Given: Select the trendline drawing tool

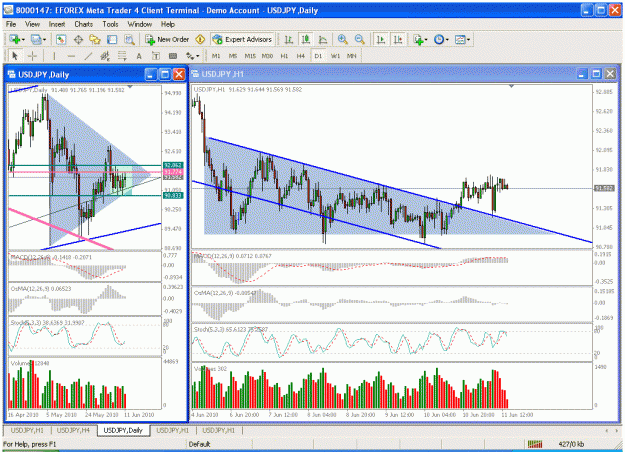Looking at the screenshot, I should point(88,56).
